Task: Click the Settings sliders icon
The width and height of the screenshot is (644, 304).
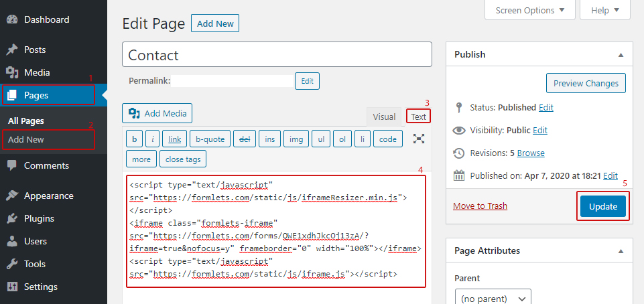Action: coord(12,287)
